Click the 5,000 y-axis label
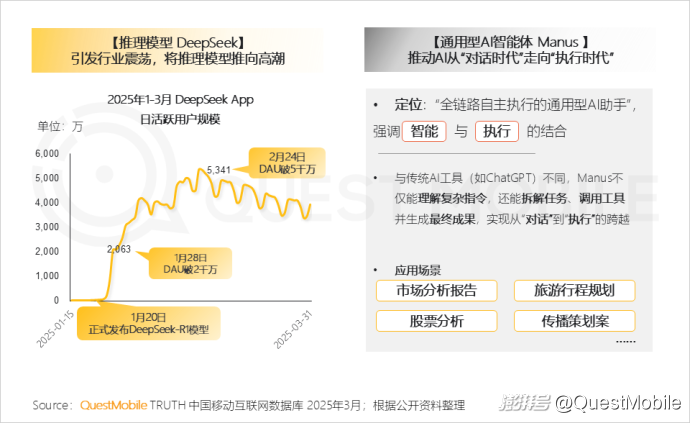690x423 pixels. point(47,178)
